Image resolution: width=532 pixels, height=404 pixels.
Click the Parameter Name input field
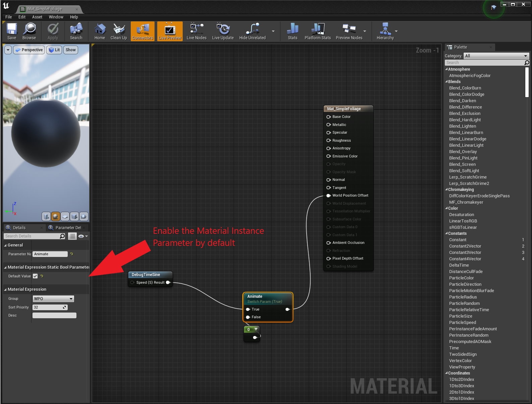point(50,254)
